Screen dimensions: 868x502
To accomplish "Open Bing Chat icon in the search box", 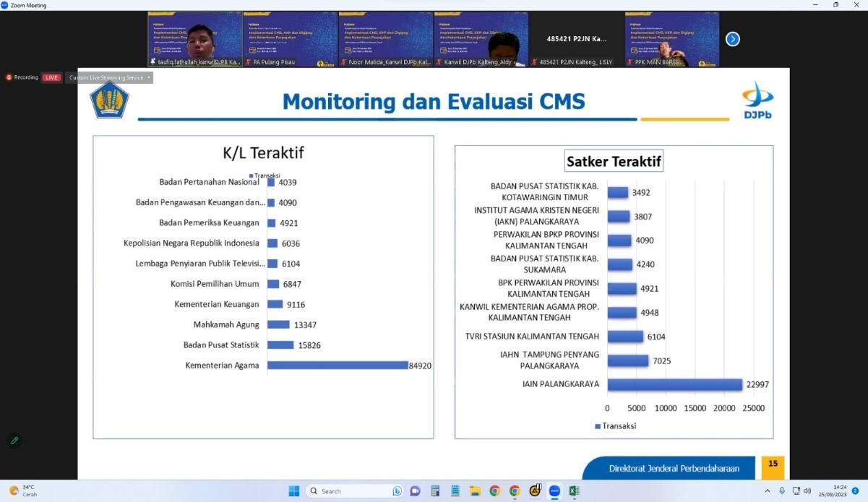I will click(397, 491).
